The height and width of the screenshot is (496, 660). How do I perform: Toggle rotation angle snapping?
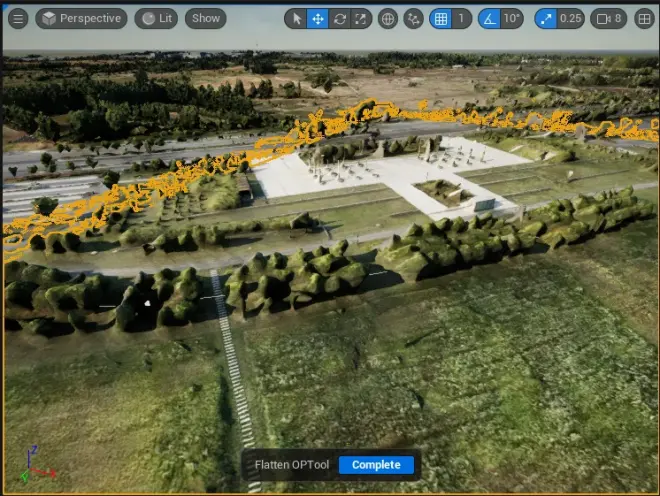point(490,19)
